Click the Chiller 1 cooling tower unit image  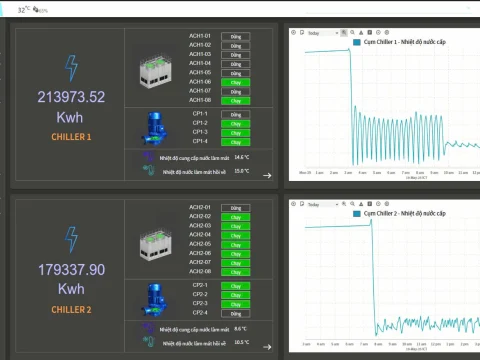156,72
